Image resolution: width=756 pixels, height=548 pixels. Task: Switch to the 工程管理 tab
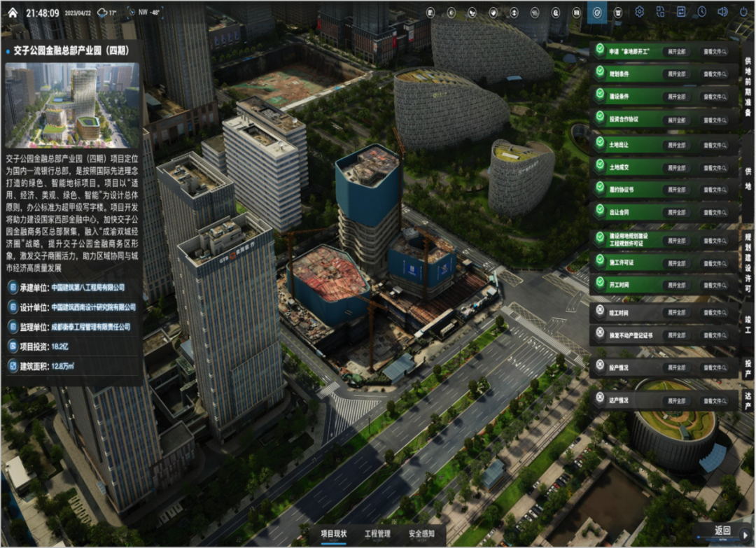pyautogui.click(x=377, y=534)
